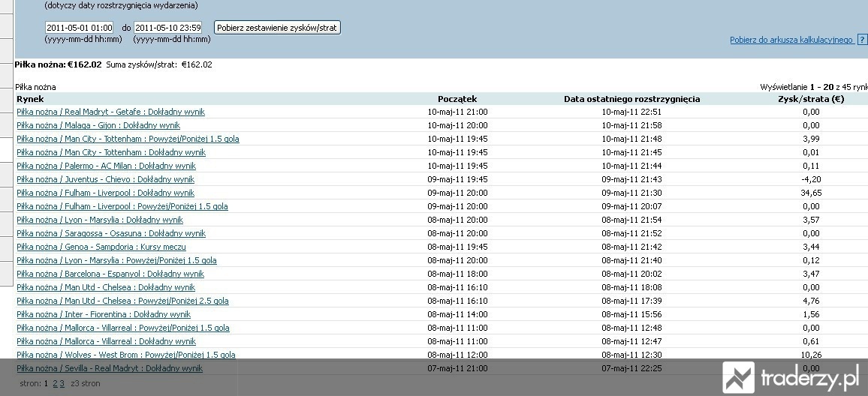Go to results page 3
Image resolution: width=868 pixels, height=396 pixels.
point(62,383)
